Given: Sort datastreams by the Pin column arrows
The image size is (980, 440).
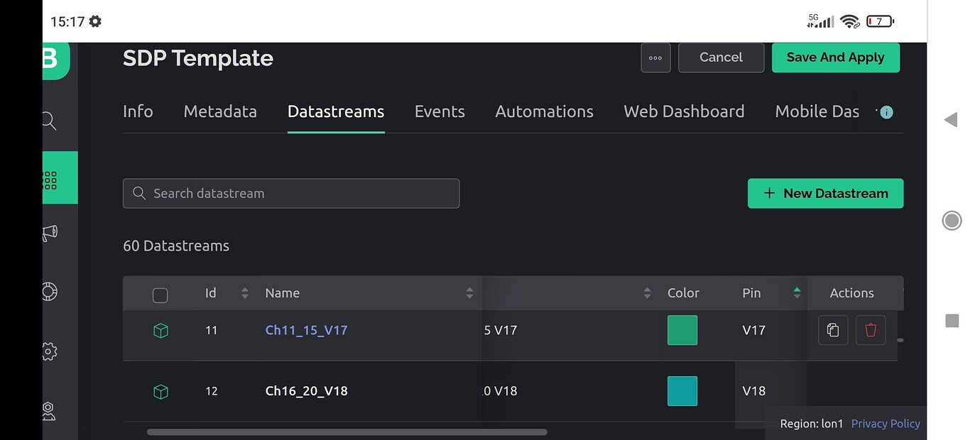Looking at the screenshot, I should [796, 292].
